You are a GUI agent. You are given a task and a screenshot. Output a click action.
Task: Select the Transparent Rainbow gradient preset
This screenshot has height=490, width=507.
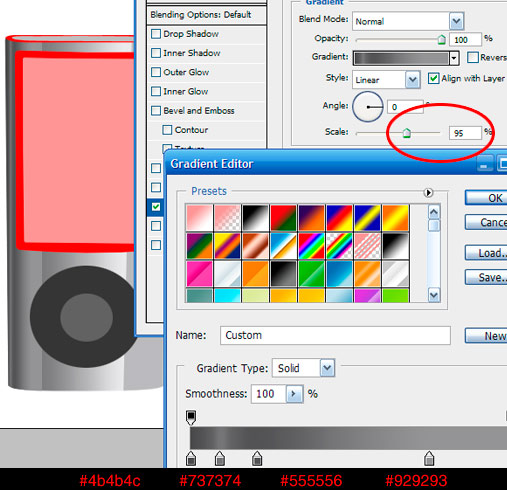(339, 246)
